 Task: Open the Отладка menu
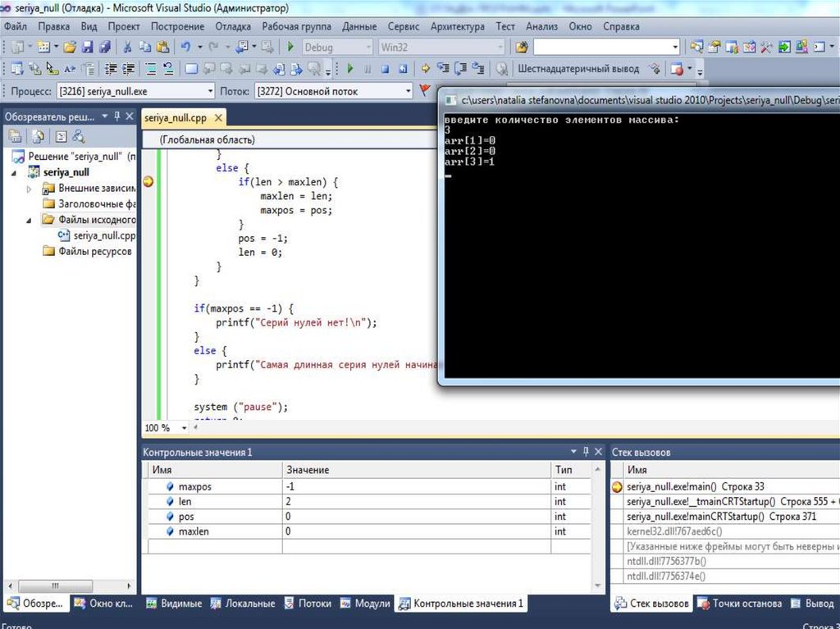(233, 26)
